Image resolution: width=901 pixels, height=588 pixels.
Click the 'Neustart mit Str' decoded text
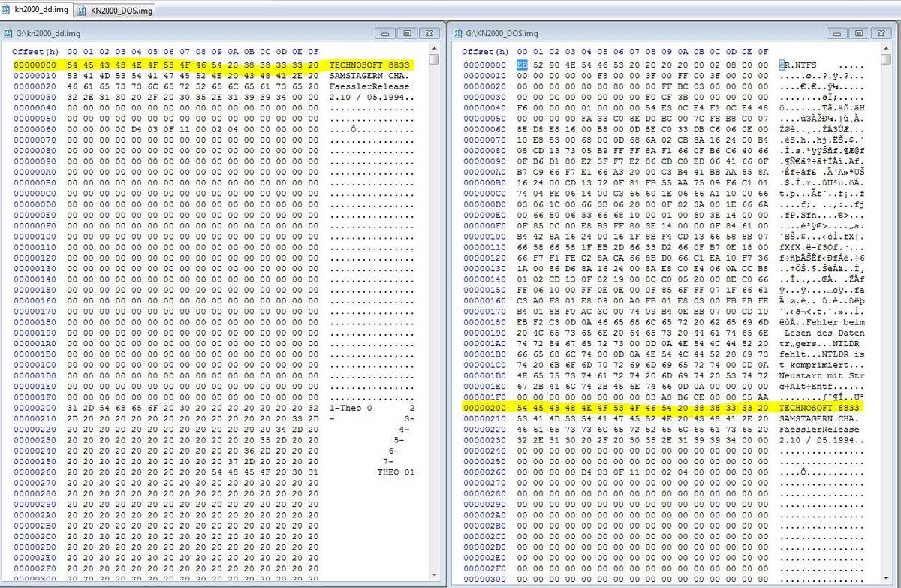pos(822,375)
